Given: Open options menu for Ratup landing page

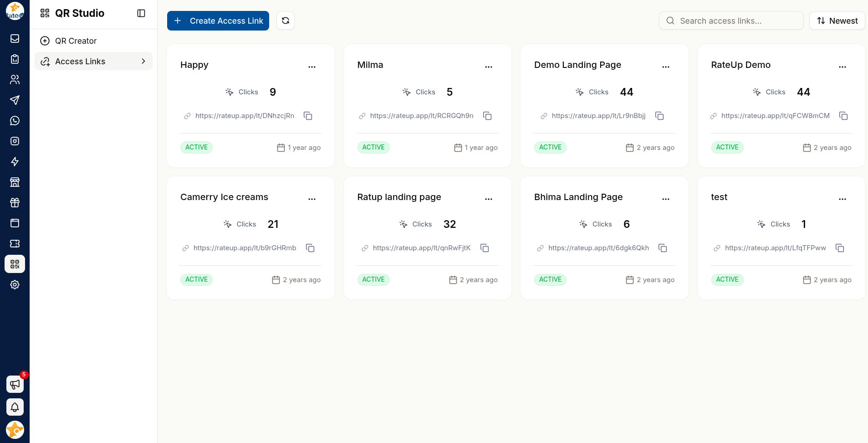Looking at the screenshot, I should (x=489, y=199).
